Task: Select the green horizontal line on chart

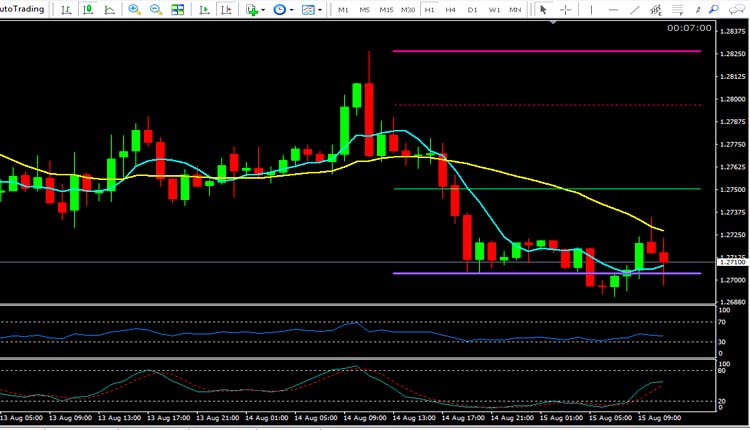Action: [547, 189]
